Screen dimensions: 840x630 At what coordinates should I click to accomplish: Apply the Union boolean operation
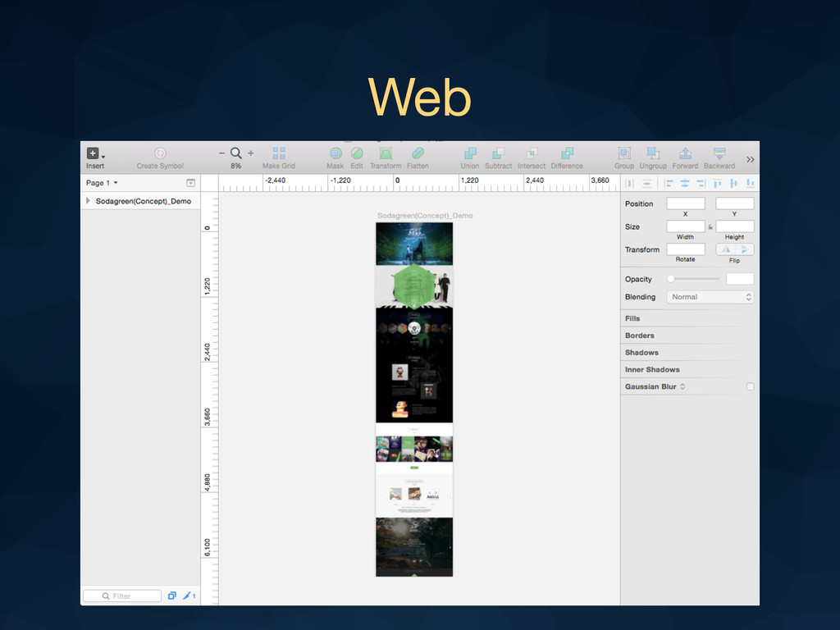470,153
